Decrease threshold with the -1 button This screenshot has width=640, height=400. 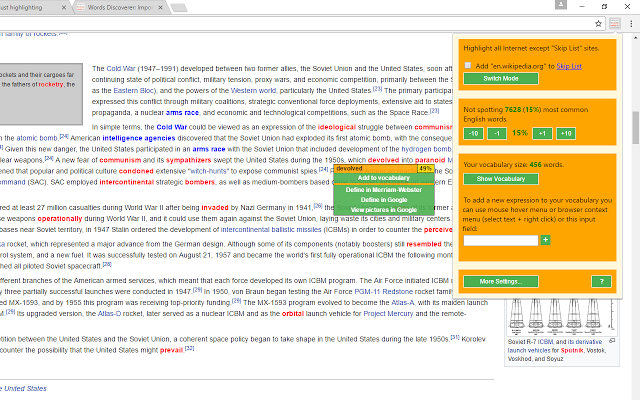pos(497,133)
